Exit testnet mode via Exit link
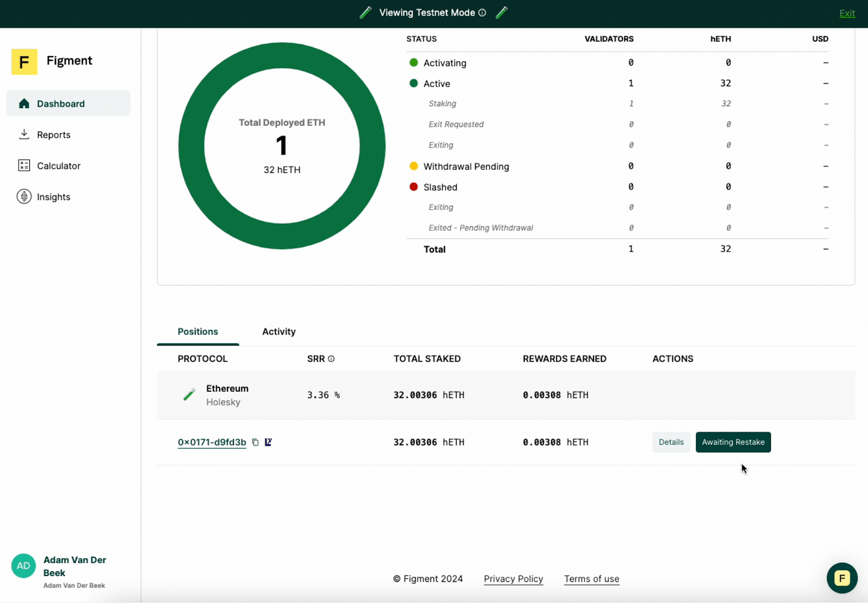 (847, 13)
